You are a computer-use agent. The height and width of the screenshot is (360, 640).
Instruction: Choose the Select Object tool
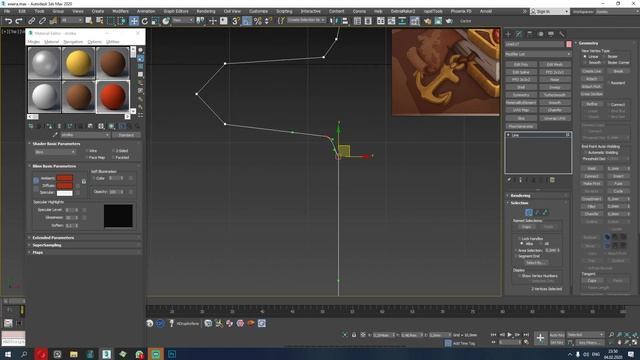[x=89, y=20]
